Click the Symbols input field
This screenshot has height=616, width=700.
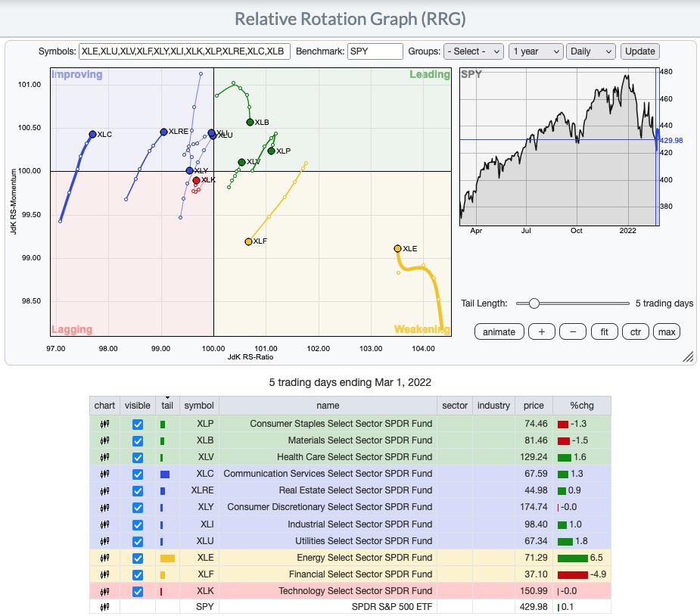tap(185, 51)
